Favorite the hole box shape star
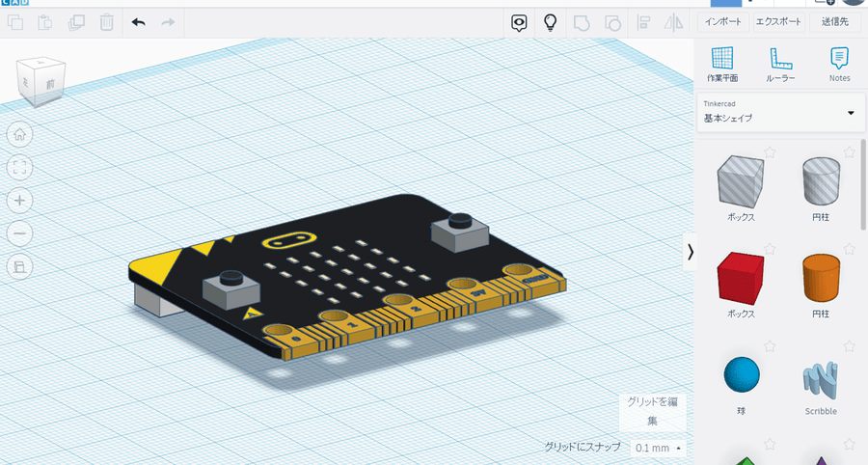 coord(770,151)
